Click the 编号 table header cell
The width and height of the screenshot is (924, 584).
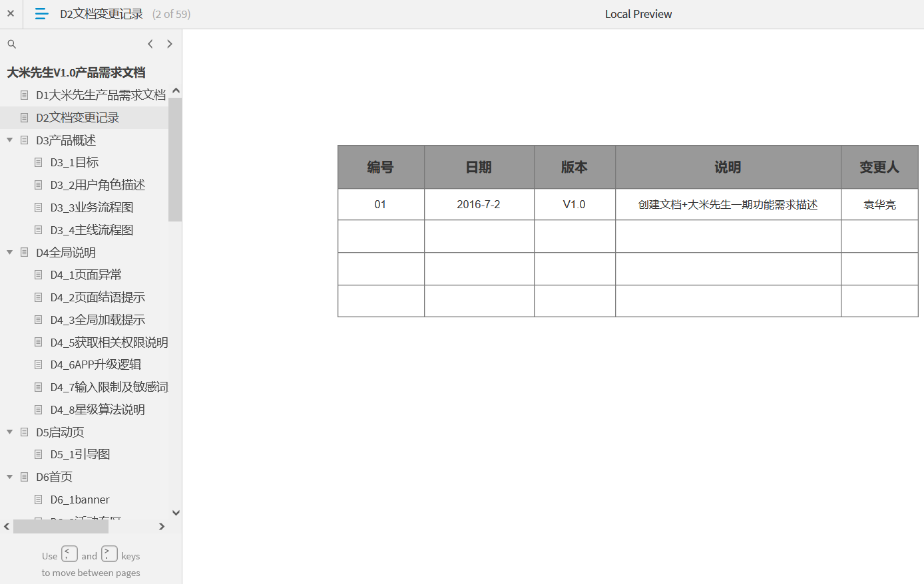381,167
